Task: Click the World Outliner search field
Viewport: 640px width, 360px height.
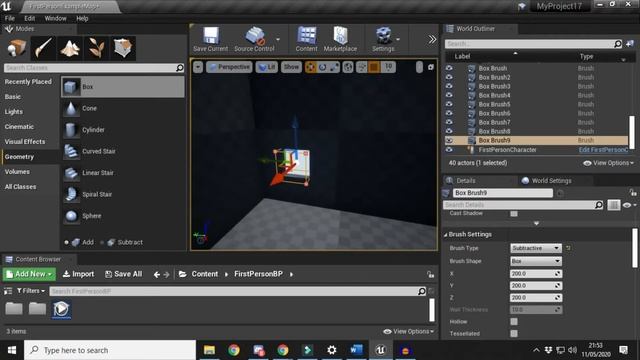Action: (x=533, y=43)
